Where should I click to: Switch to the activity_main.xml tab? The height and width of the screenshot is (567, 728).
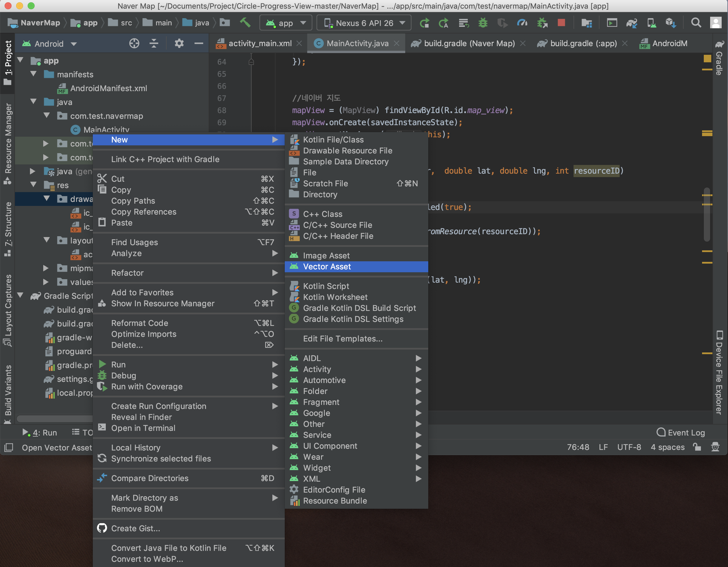[259, 43]
